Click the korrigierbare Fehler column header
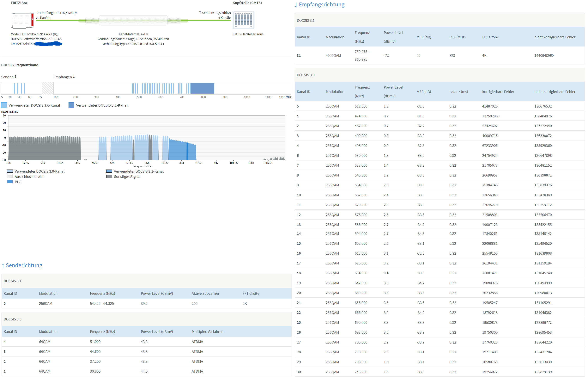Screen dimensions: 588x378 [498, 92]
